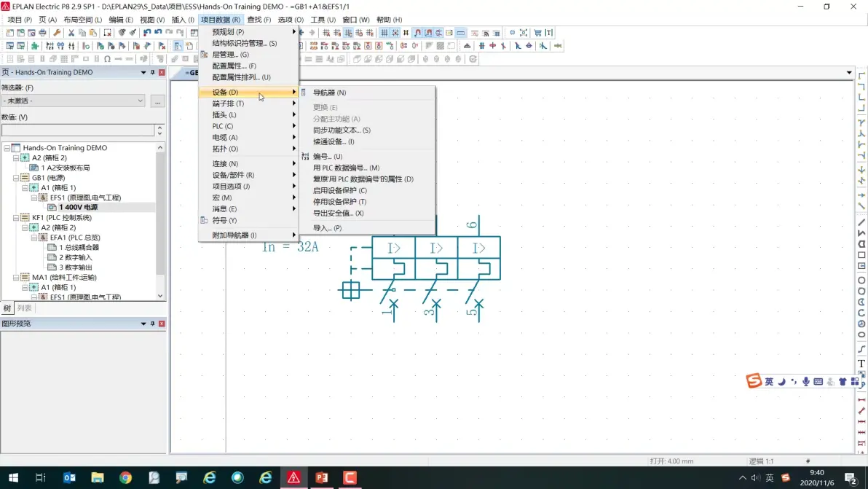This screenshot has width=868, height=489.
Task: Pin the page navigator panel
Action: 152,73
